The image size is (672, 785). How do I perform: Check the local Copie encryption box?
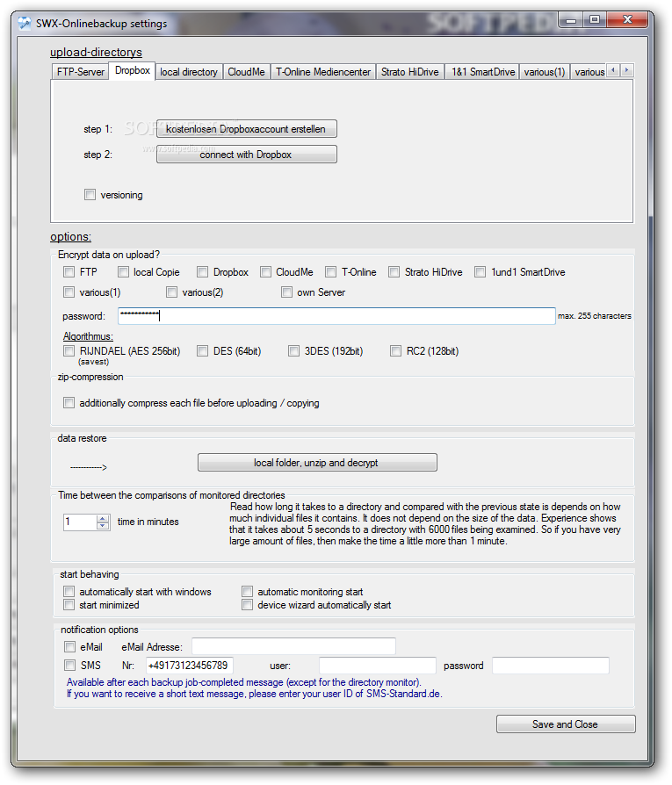[123, 272]
